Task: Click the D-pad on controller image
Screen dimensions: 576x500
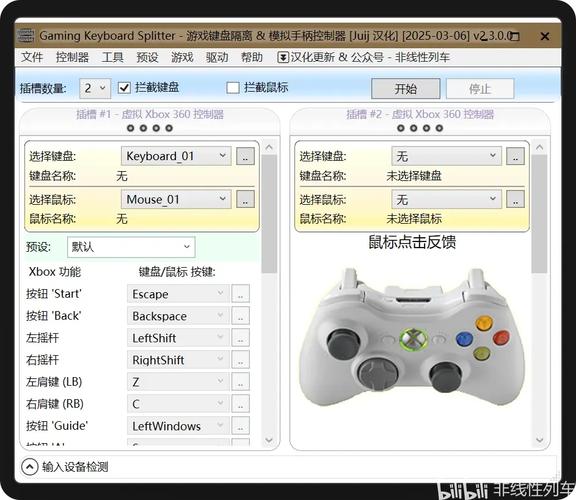Action: (x=378, y=375)
